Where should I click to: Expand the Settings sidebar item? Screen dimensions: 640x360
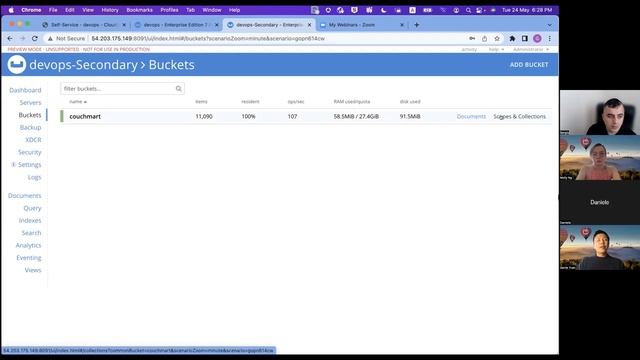point(13,164)
